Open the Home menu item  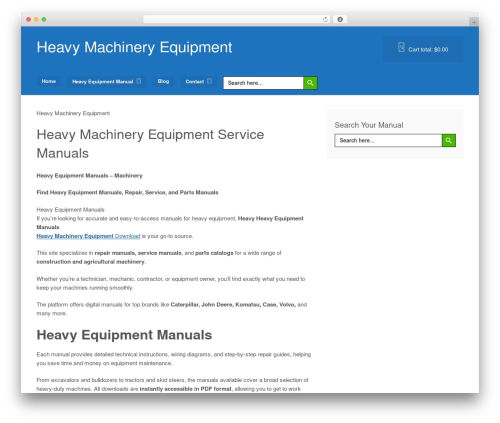tap(49, 81)
